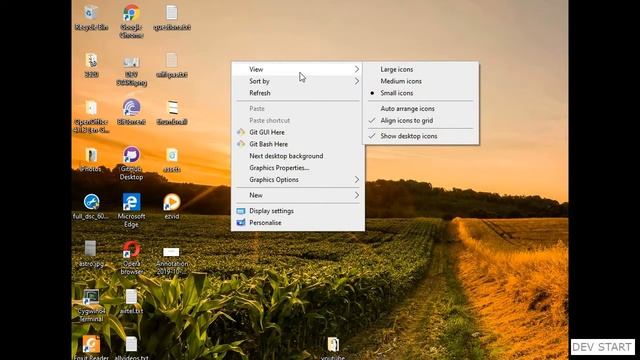Select the Cygwin64 Terminal shortcut icon

click(x=91, y=305)
